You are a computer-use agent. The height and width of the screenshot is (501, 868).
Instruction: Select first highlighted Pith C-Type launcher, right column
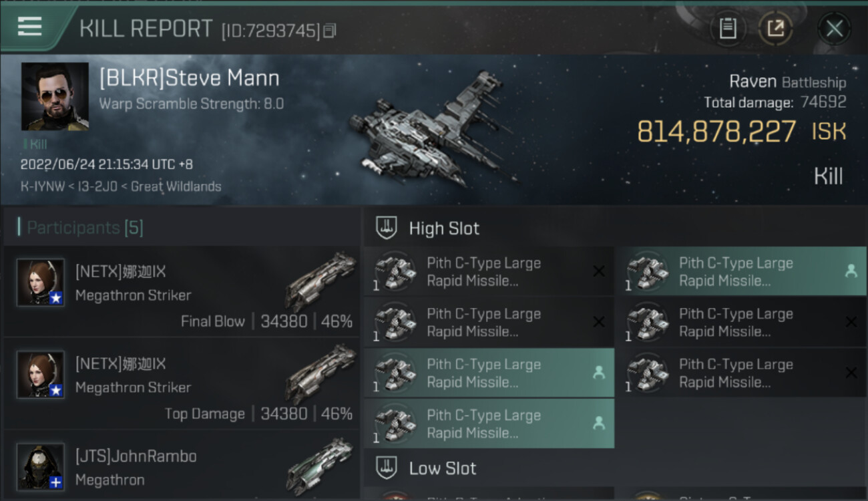coord(740,272)
